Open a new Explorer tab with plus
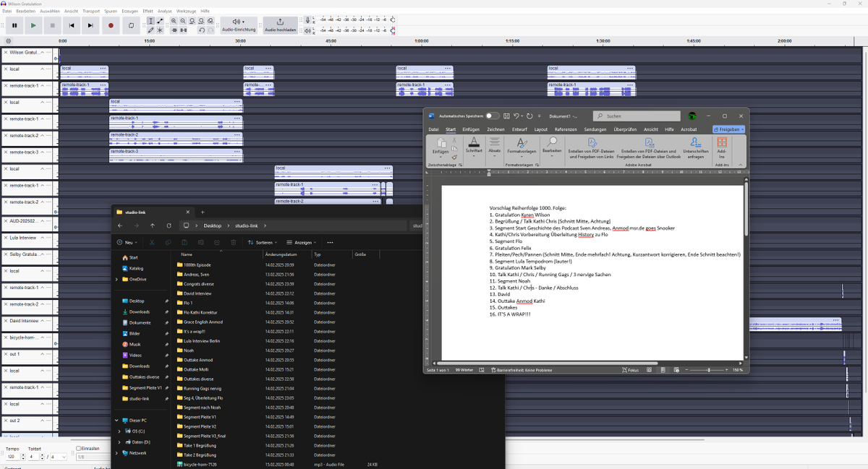Image resolution: width=868 pixels, height=469 pixels. tap(203, 212)
